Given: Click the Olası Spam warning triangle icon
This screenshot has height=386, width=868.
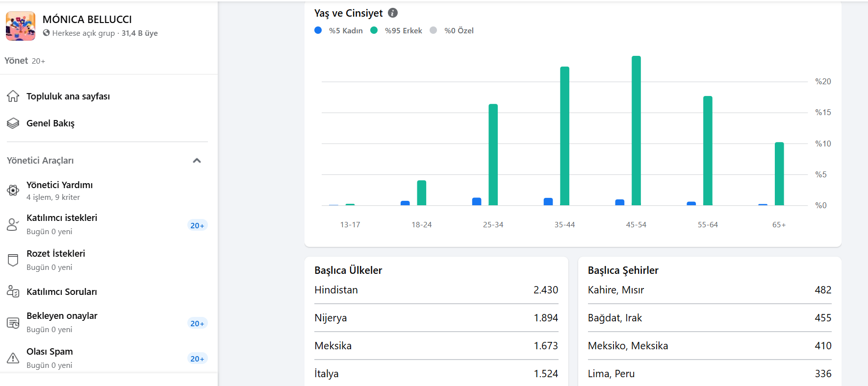Looking at the screenshot, I should (x=13, y=358).
